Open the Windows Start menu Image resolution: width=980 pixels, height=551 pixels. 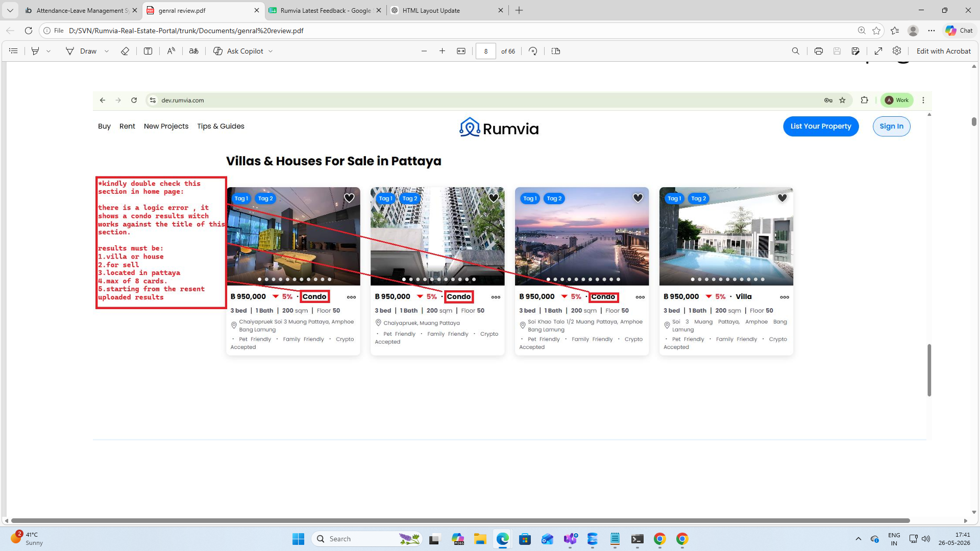pyautogui.click(x=298, y=539)
